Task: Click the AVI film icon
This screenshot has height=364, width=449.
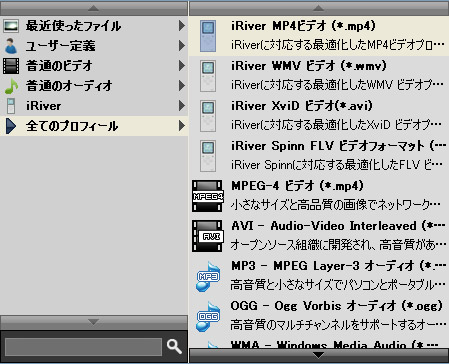Action: click(x=207, y=236)
